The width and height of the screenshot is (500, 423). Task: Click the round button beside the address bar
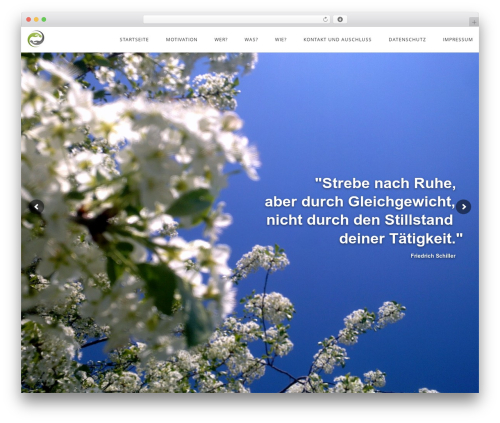click(x=340, y=19)
